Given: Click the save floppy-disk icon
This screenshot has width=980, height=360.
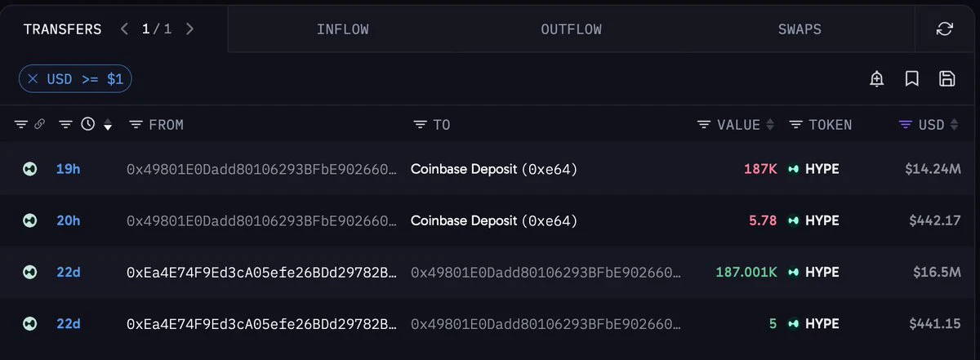Looking at the screenshot, I should (947, 79).
